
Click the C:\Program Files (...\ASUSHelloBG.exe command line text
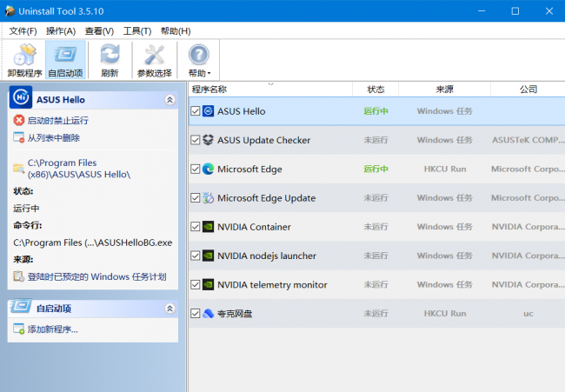(x=93, y=243)
